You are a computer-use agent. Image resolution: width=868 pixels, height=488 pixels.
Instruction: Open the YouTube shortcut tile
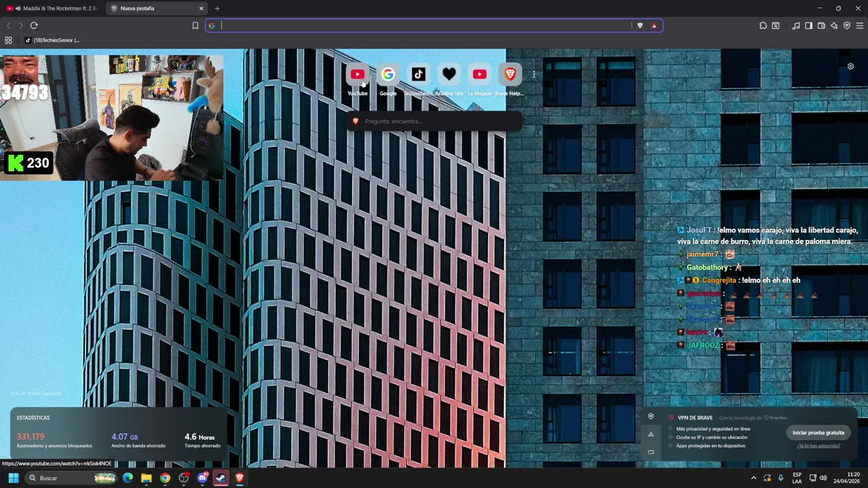point(357,75)
